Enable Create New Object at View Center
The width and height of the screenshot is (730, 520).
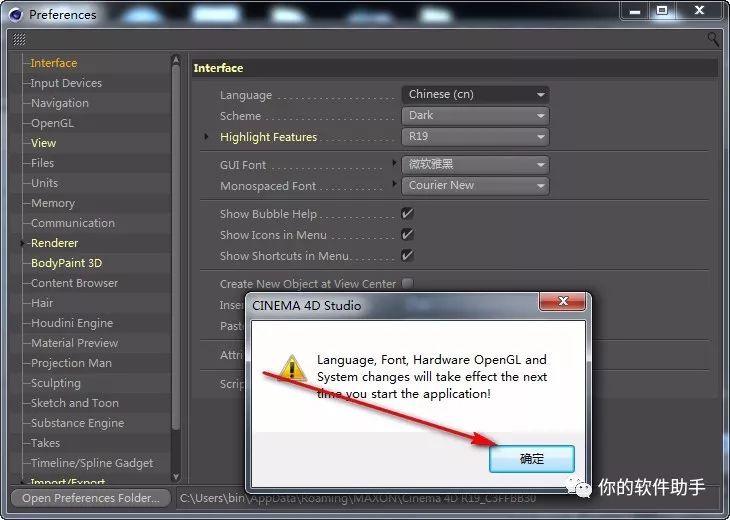point(407,284)
